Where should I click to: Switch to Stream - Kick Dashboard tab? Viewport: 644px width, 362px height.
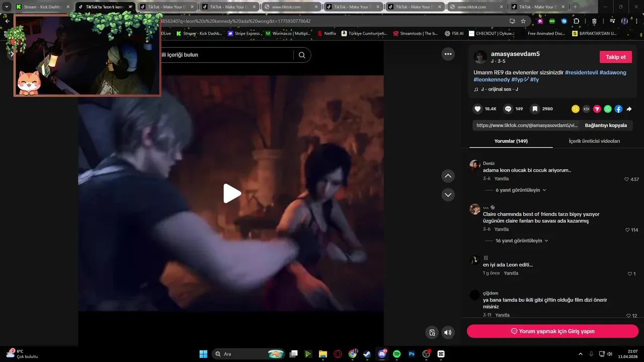pyautogui.click(x=44, y=7)
